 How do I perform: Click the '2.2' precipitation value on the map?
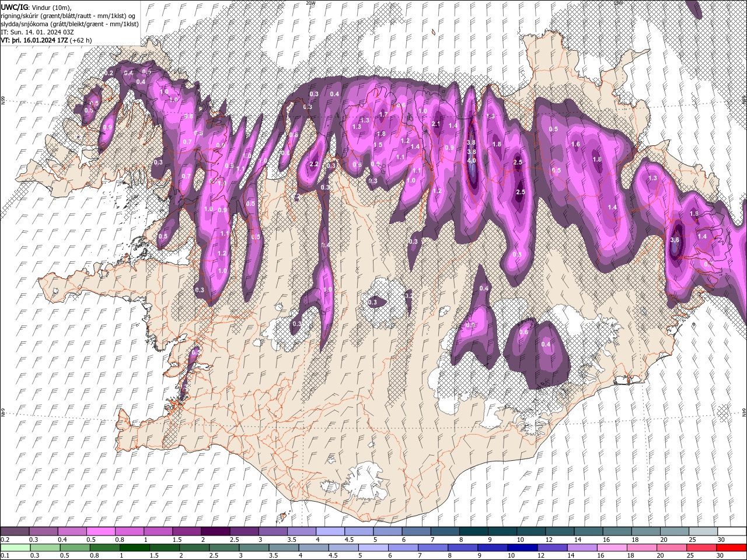coord(314,164)
